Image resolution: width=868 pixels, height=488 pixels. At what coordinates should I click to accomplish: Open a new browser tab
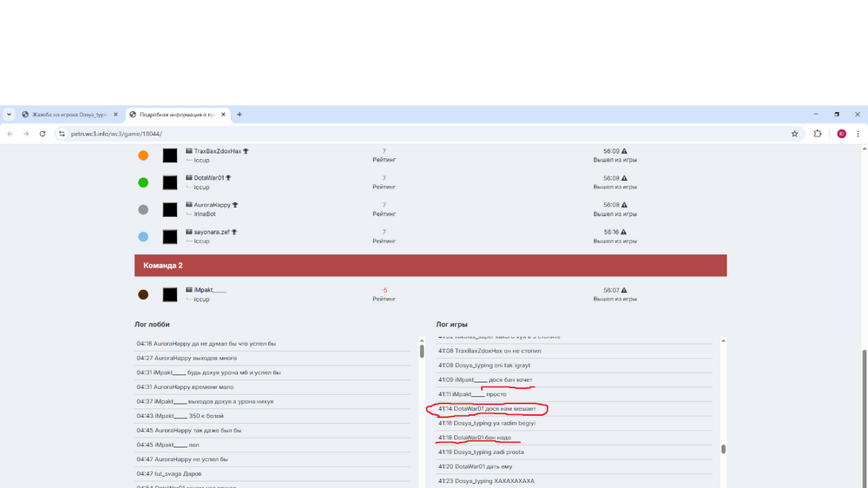(240, 115)
